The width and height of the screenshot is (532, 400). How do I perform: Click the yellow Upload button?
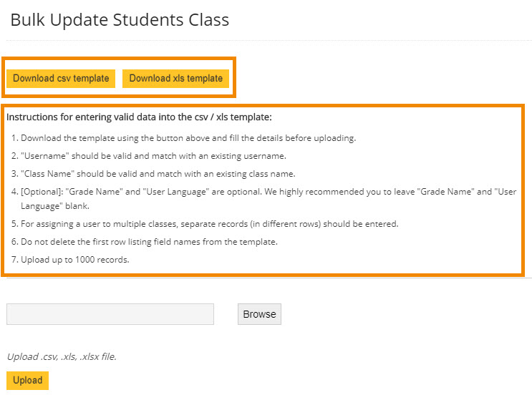(27, 380)
